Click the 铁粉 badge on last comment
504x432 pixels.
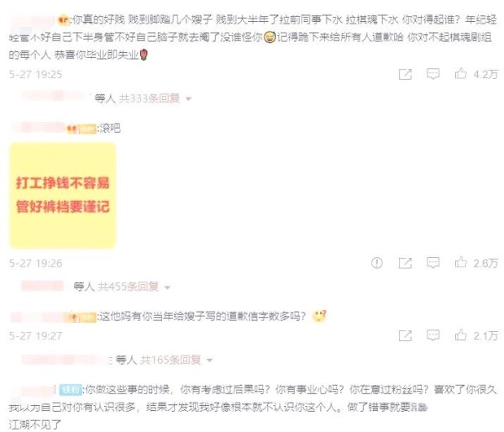71,390
